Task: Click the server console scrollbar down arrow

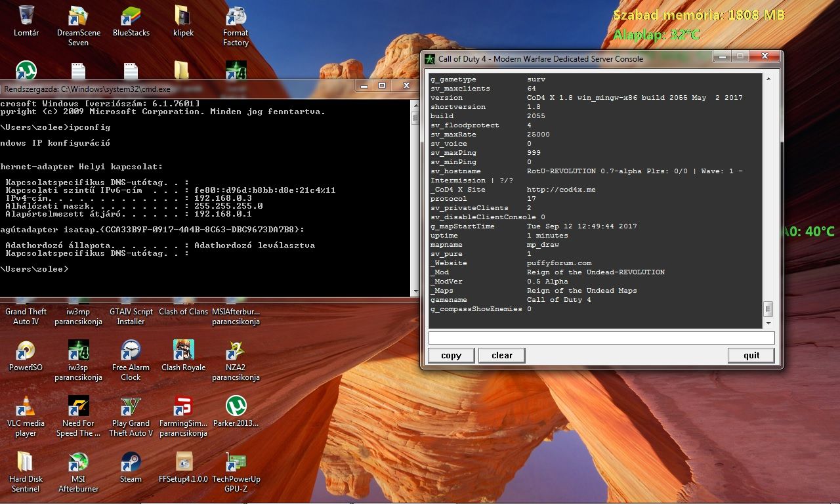Action: [x=768, y=323]
